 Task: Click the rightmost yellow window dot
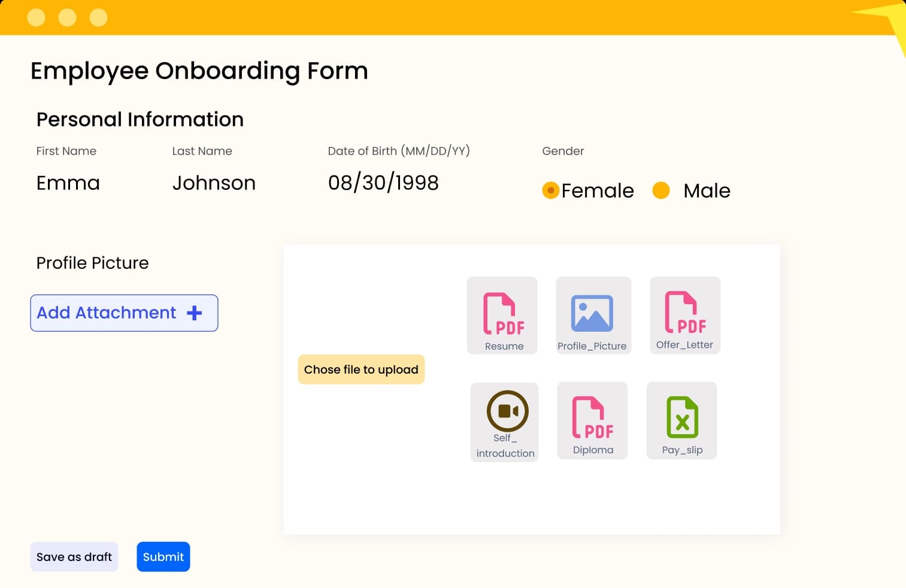pyautogui.click(x=99, y=17)
